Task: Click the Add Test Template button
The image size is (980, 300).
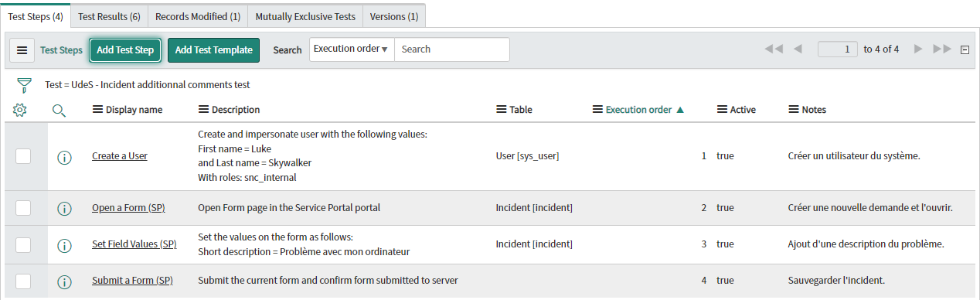Action: click(x=213, y=50)
